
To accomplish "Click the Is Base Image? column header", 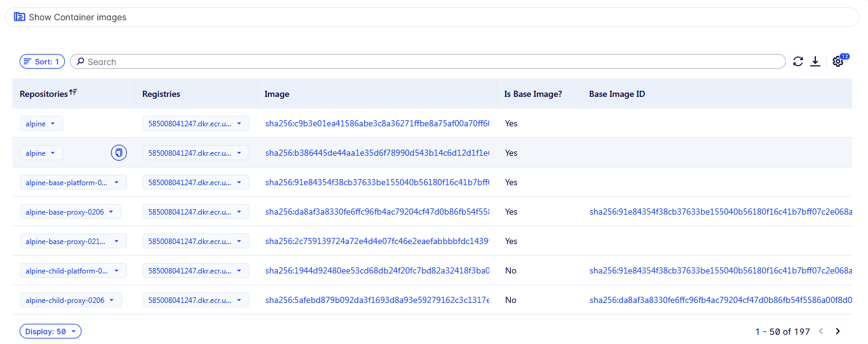I will 533,94.
